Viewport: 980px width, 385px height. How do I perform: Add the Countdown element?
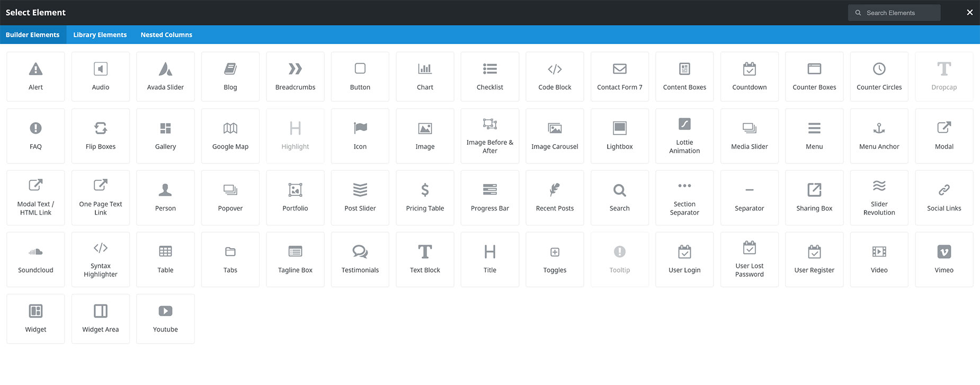coord(750,76)
